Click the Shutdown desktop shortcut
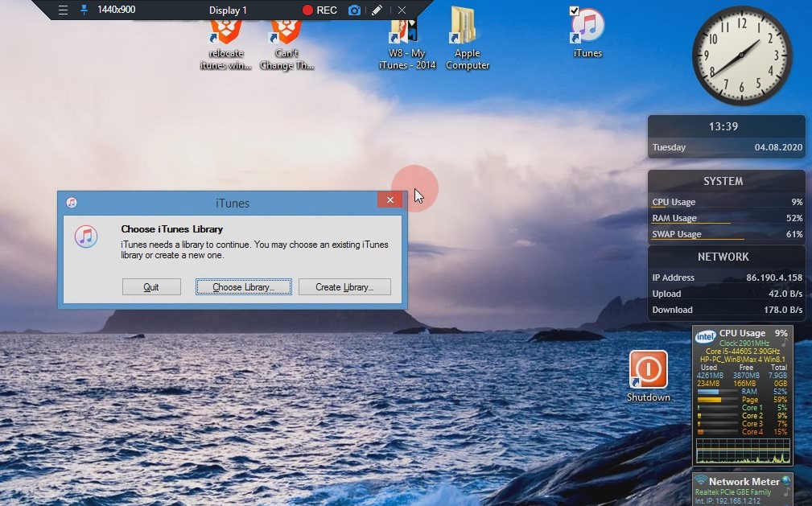The width and height of the screenshot is (812, 506). [649, 376]
